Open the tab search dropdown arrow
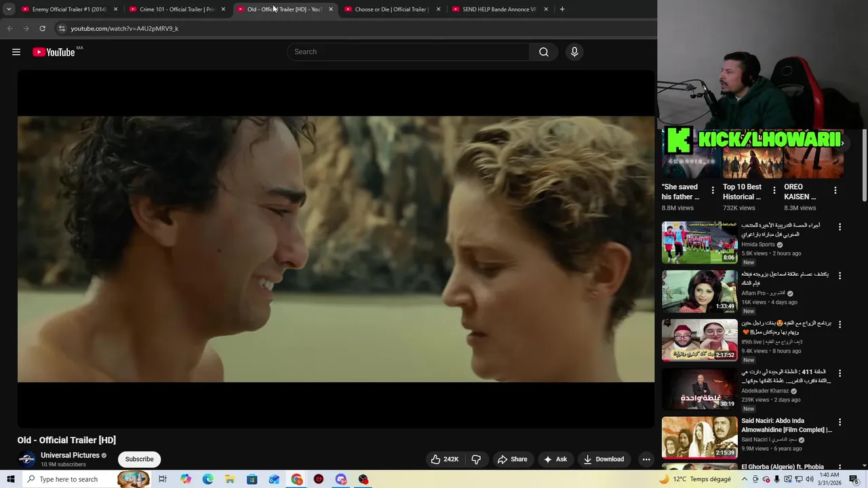The height and width of the screenshot is (488, 868). (x=9, y=9)
